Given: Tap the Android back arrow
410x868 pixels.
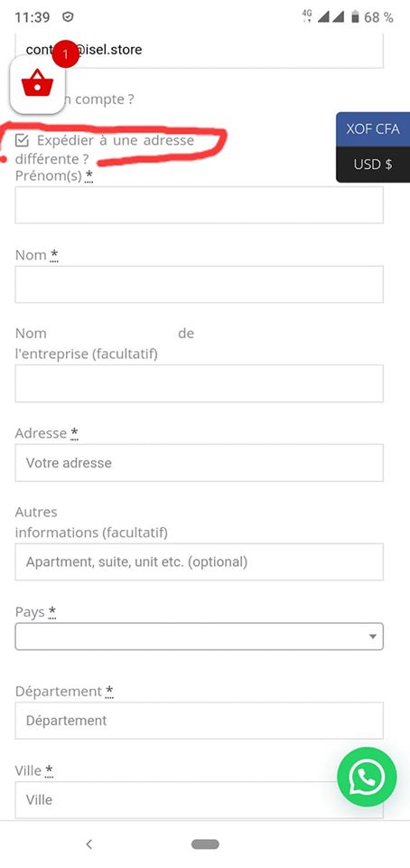Looking at the screenshot, I should (89, 844).
